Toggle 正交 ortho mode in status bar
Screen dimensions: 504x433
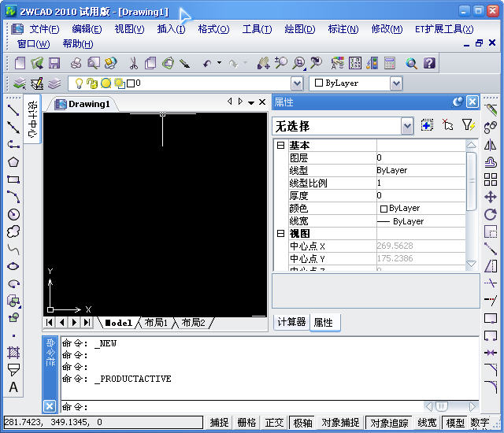click(x=274, y=423)
